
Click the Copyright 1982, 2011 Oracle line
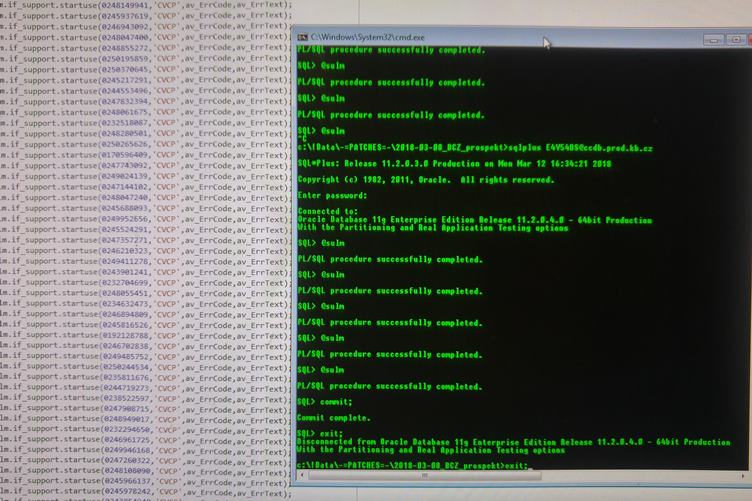(426, 180)
